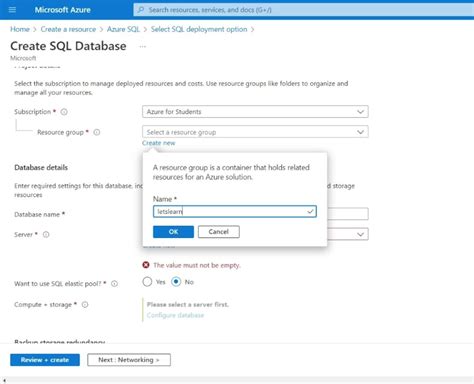Viewport: 474px width, 384px height.
Task: Click Configure database link
Action: [175, 315]
